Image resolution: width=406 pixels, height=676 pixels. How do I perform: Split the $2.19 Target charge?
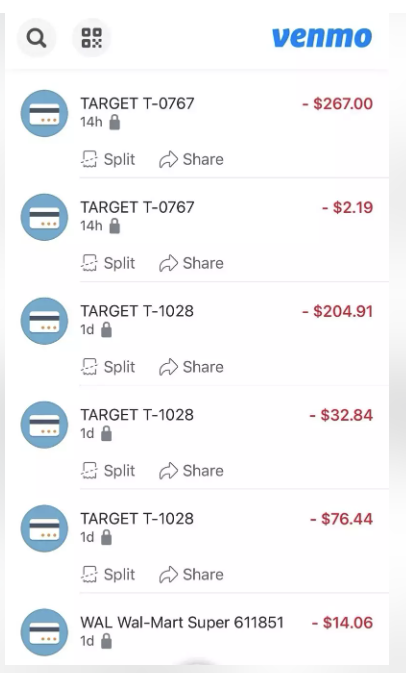(108, 263)
